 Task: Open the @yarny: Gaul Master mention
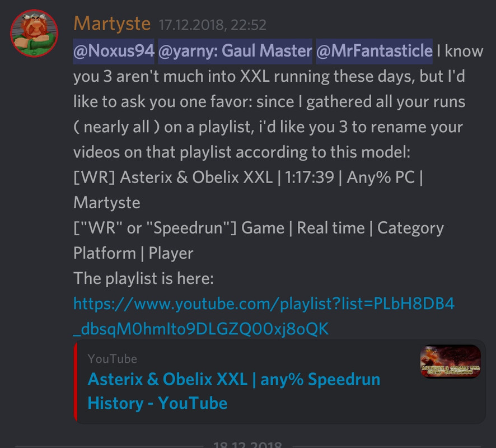[235, 52]
